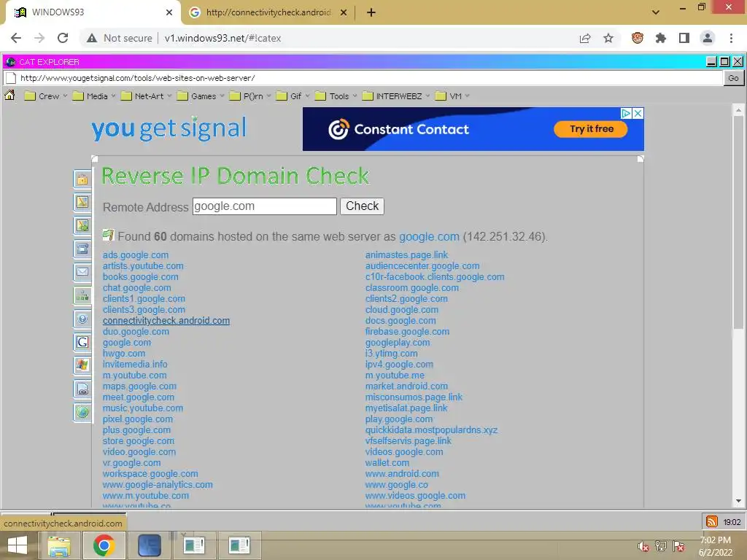Click the Windows flag sidebar icon
The width and height of the screenshot is (747, 560).
tap(82, 365)
